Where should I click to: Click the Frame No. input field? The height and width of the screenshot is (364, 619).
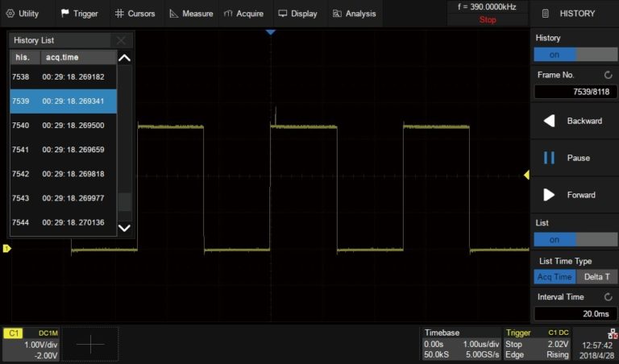coord(575,92)
